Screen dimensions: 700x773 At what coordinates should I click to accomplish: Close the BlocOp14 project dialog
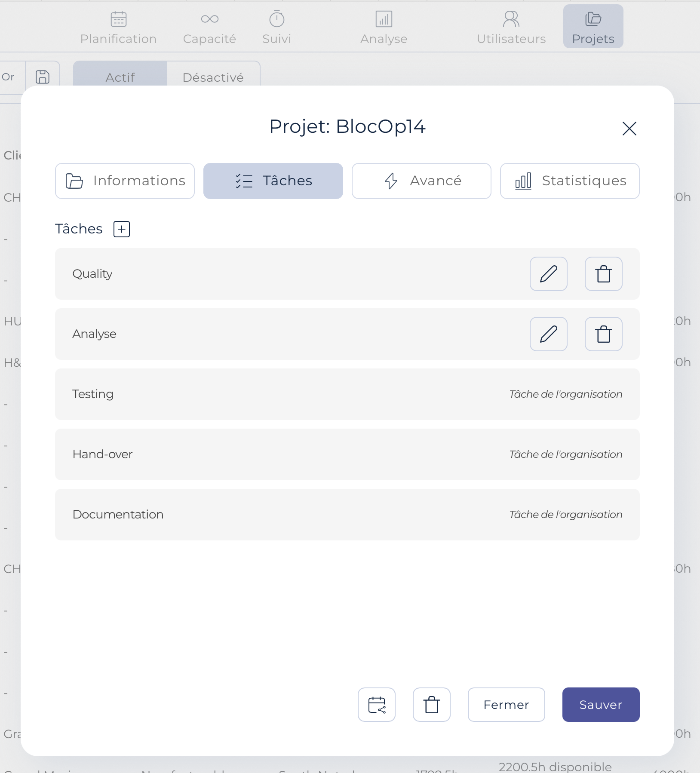pos(629,128)
